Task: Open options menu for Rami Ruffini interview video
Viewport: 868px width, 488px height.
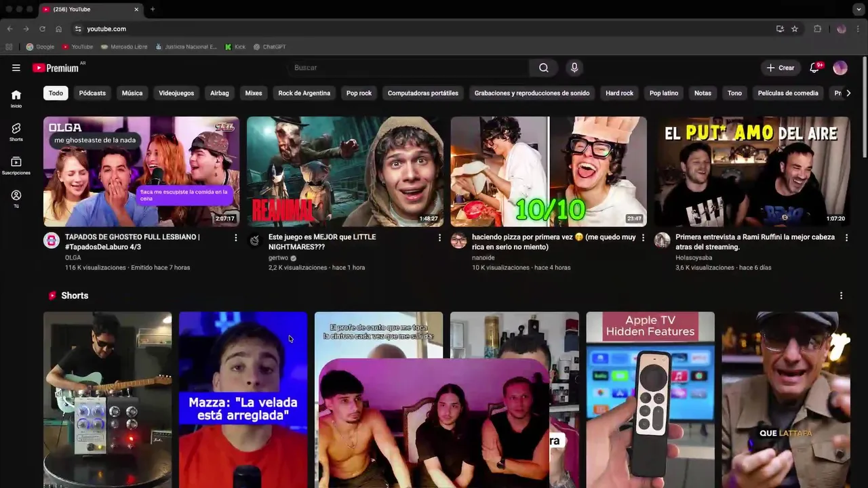Action: pos(846,238)
